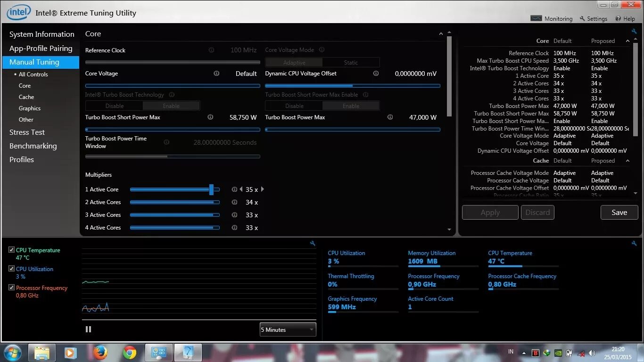Screen dimensions: 644x362
Task: Save the proposed settings
Action: pos(619,213)
